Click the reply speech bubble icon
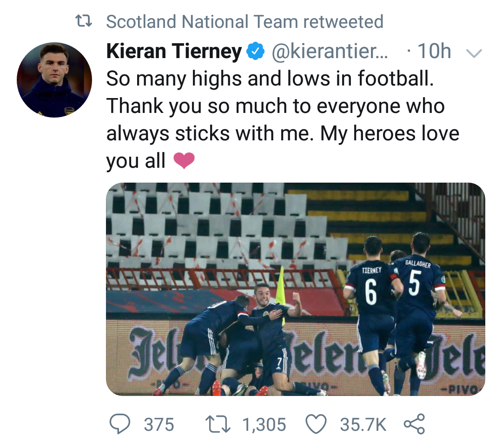The height and width of the screenshot is (448, 502). (x=120, y=424)
